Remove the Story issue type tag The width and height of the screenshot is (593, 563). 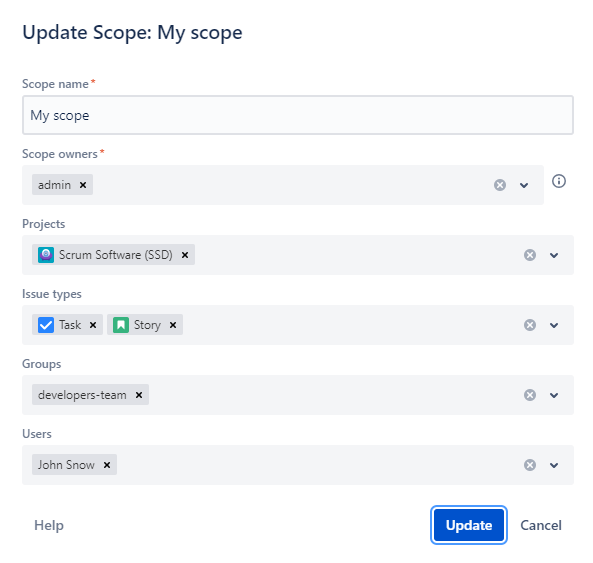tap(173, 325)
